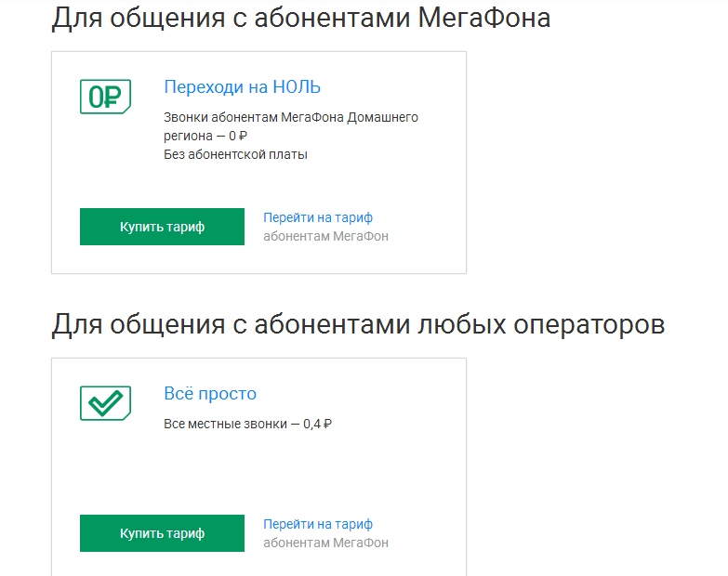Image resolution: width=728 pixels, height=576 pixels.
Task: Click the checkmark SIM card icon
Action: coord(105,402)
